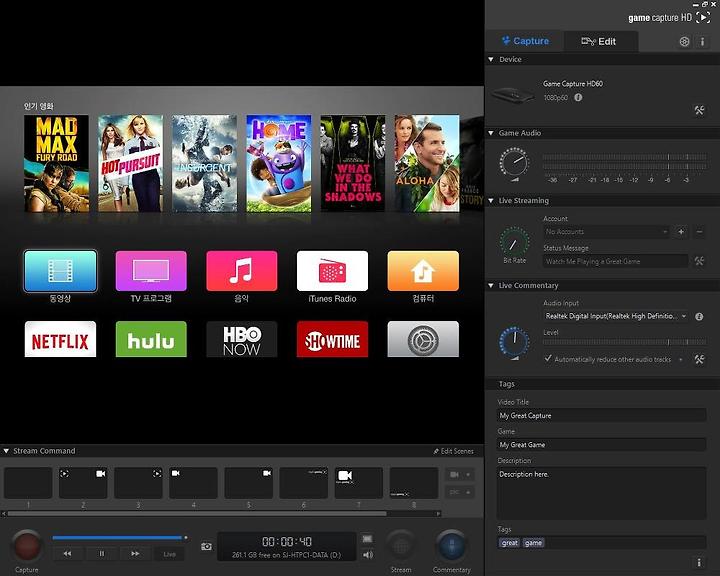Open Apple TV settings tile
Image resolution: width=720 pixels, height=576 pixels.
pyautogui.click(x=423, y=339)
